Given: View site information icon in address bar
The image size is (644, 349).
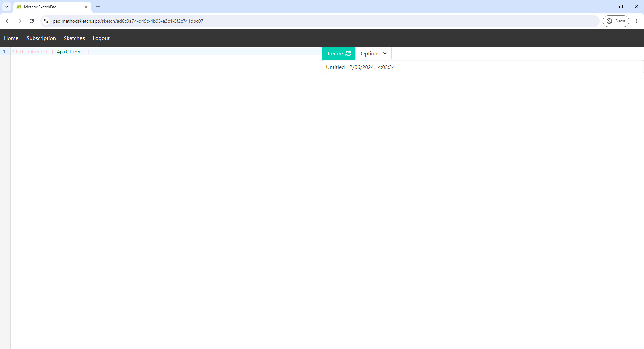Looking at the screenshot, I should [46, 21].
